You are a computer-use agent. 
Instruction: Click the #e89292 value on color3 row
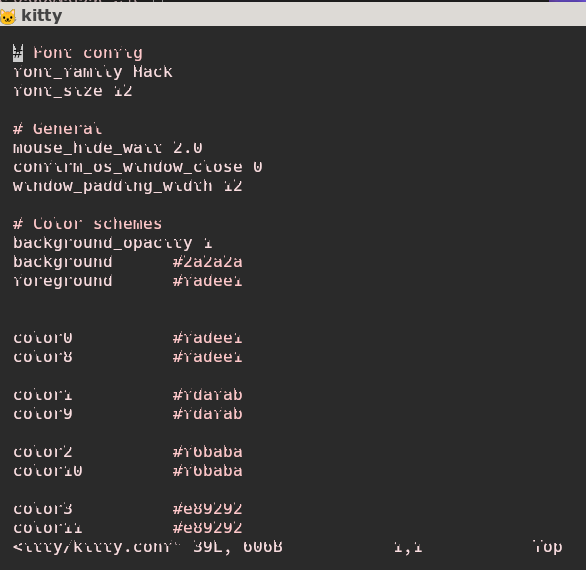coord(207,509)
